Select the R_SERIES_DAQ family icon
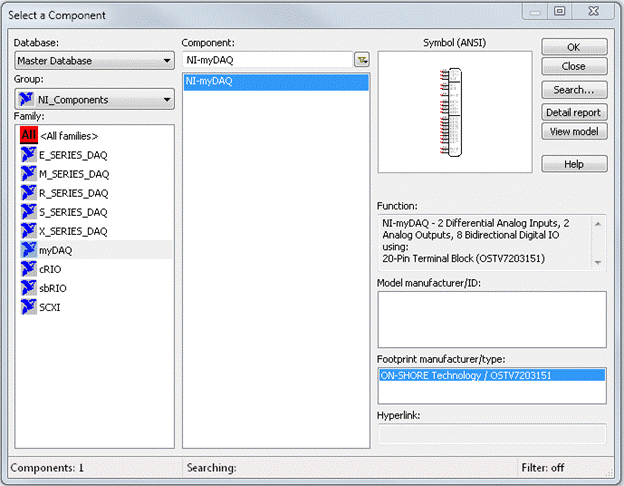Screen dimensions: 624x486 coord(28,193)
